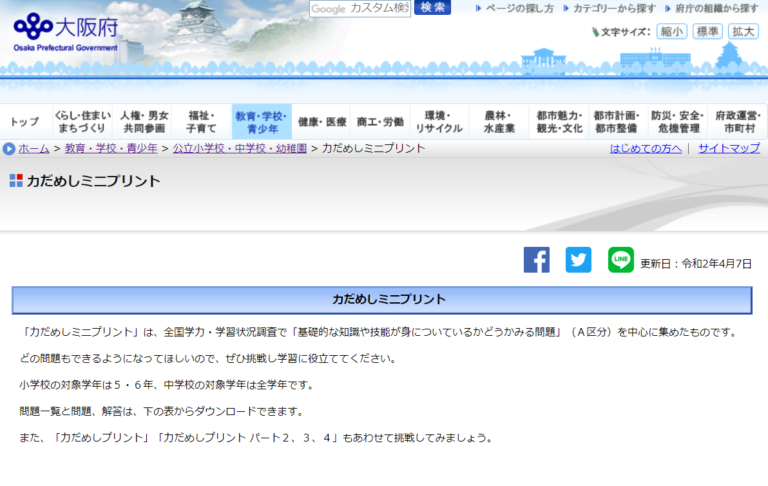The image size is (768, 486).
Task: Open 防災・安全・危機管理 tab
Action: pyautogui.click(x=678, y=122)
